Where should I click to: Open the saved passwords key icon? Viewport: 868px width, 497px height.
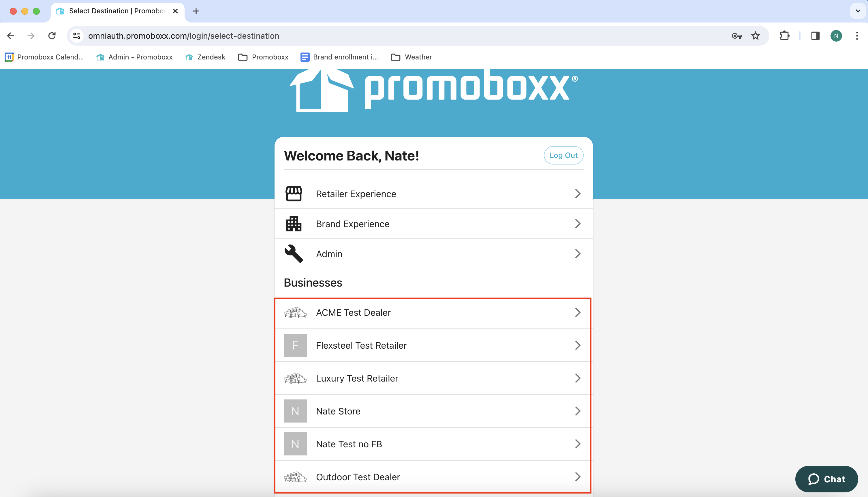pyautogui.click(x=737, y=35)
